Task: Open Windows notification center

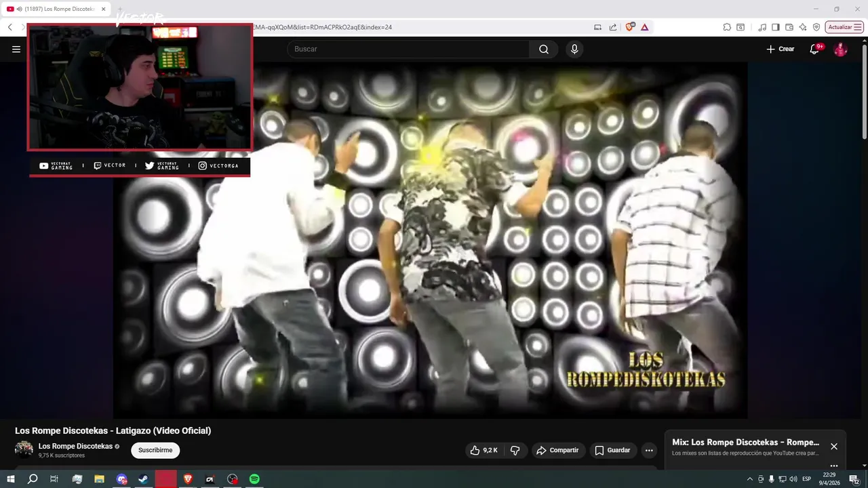Action: tap(854, 479)
